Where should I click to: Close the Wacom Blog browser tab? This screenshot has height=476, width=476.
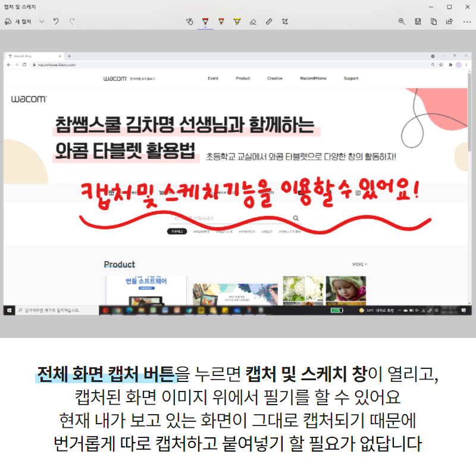60,56
